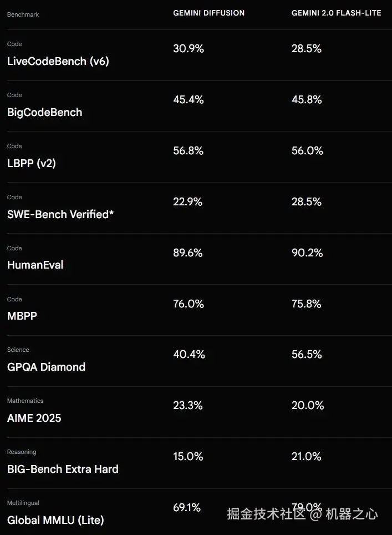
Task: Click the 69.1% Global MMLU score
Action: (187, 507)
